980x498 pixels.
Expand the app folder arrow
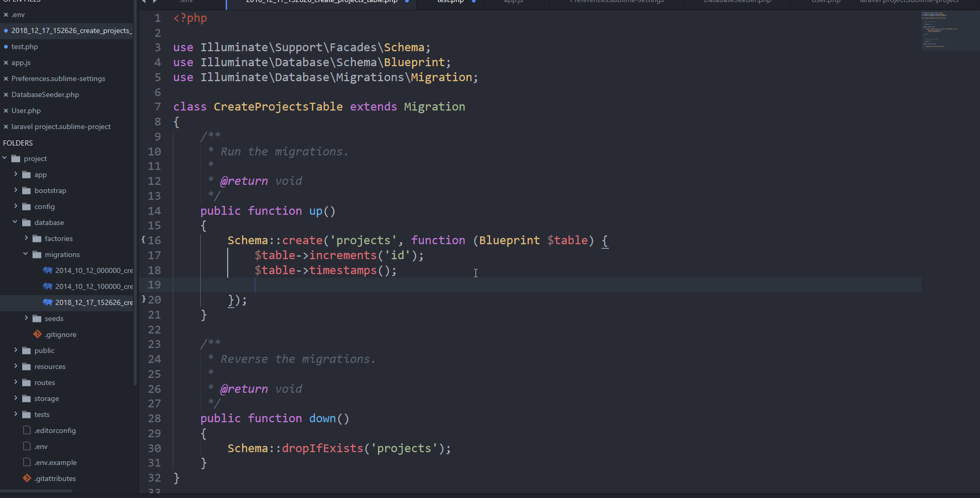15,174
